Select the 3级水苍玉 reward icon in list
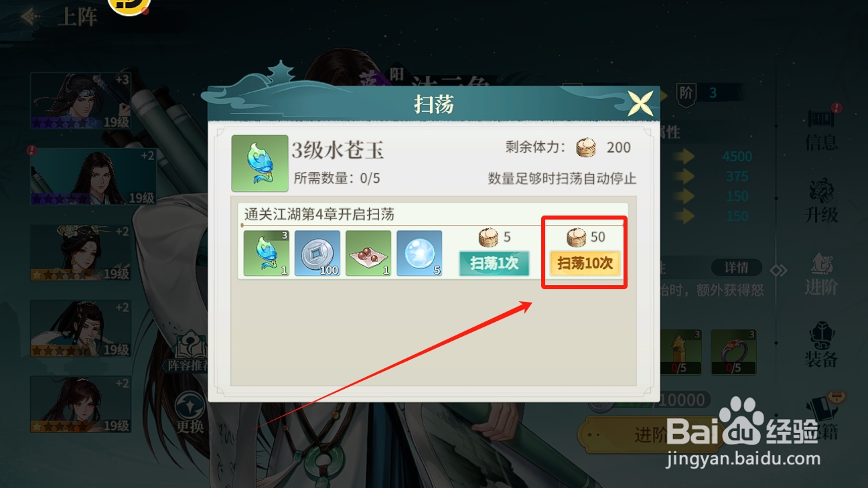Viewport: 868px width, 488px height. coord(267,254)
